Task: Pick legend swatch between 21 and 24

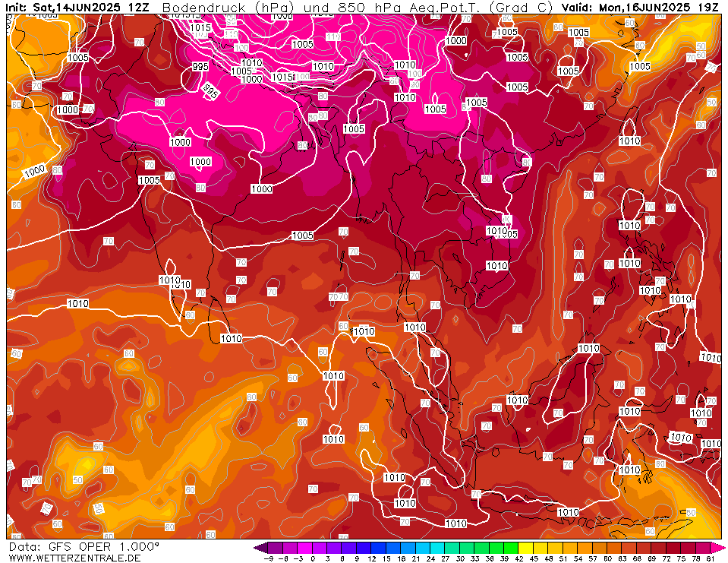Action: pos(423,547)
